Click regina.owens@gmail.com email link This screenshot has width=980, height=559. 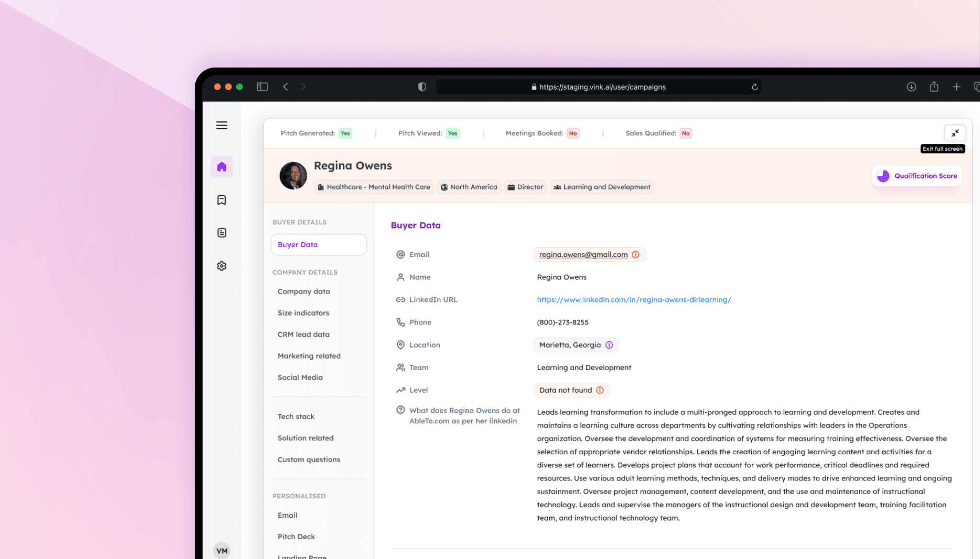[583, 254]
